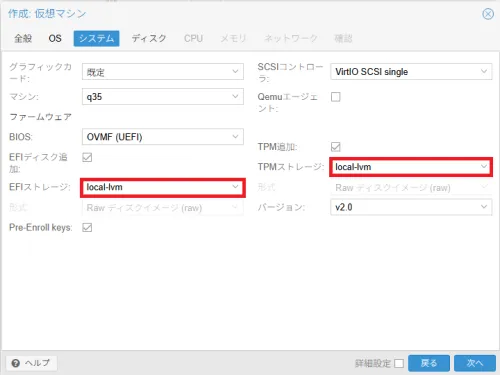Open the CPU tab
The image size is (500, 375).
coord(193,38)
